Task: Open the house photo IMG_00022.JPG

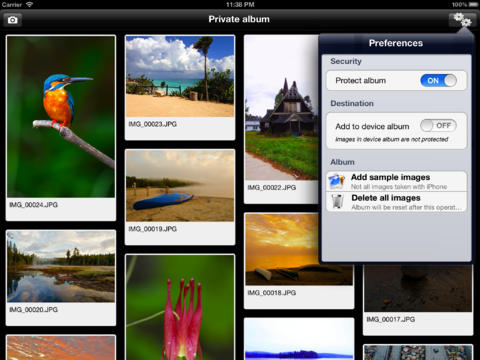Action: point(282,108)
